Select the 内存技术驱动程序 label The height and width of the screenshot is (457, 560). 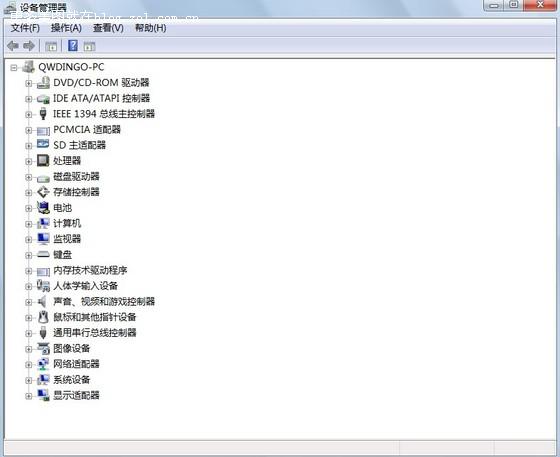(90, 270)
